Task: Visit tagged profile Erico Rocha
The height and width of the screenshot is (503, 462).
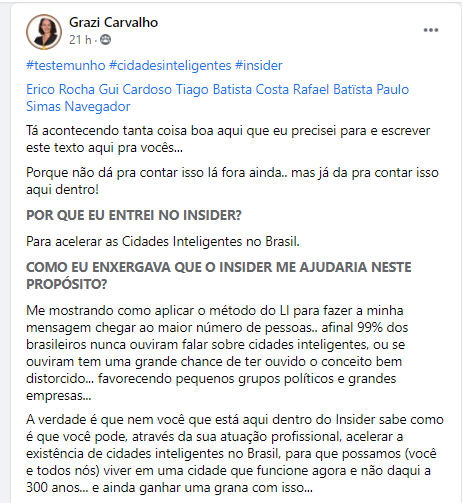Action: [x=60, y=89]
